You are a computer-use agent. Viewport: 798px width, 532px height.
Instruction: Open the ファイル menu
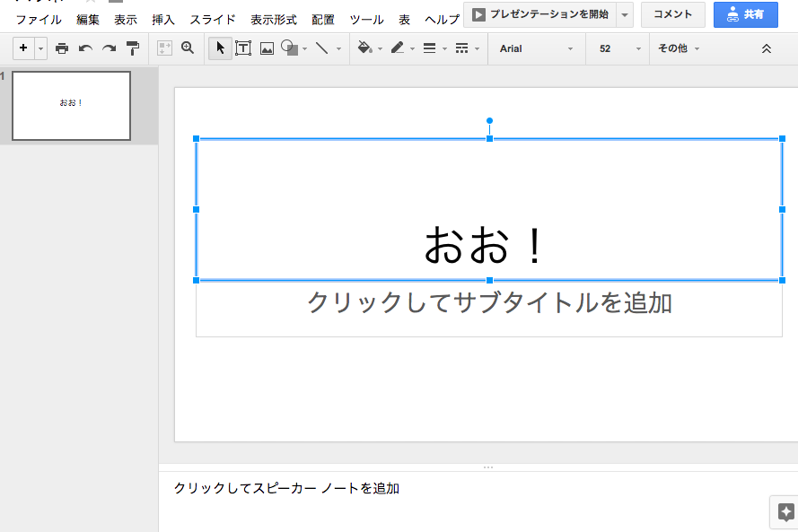click(x=39, y=20)
